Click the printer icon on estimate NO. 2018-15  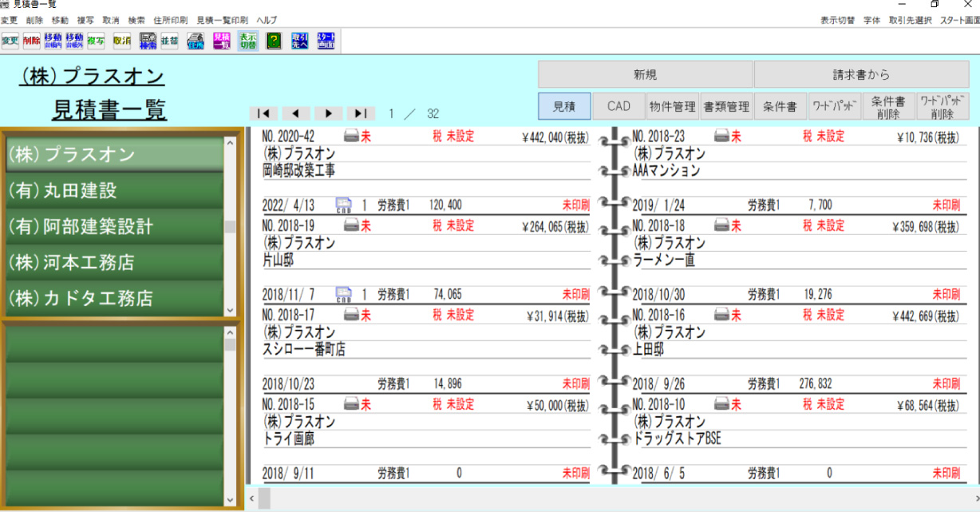352,405
